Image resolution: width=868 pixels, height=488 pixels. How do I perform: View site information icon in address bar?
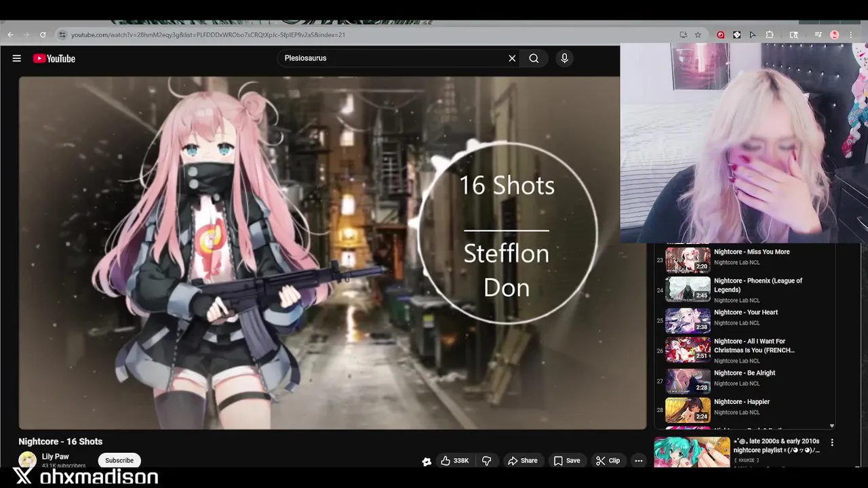62,35
